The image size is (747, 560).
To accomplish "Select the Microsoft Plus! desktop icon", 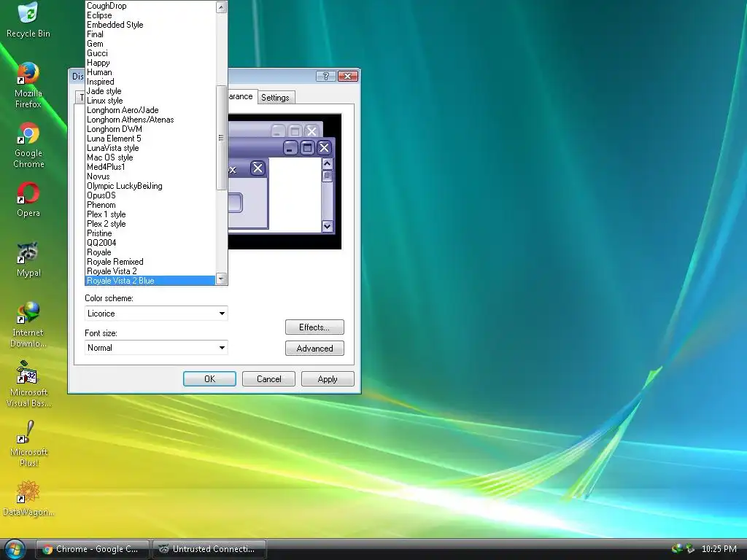I will coord(28,444).
